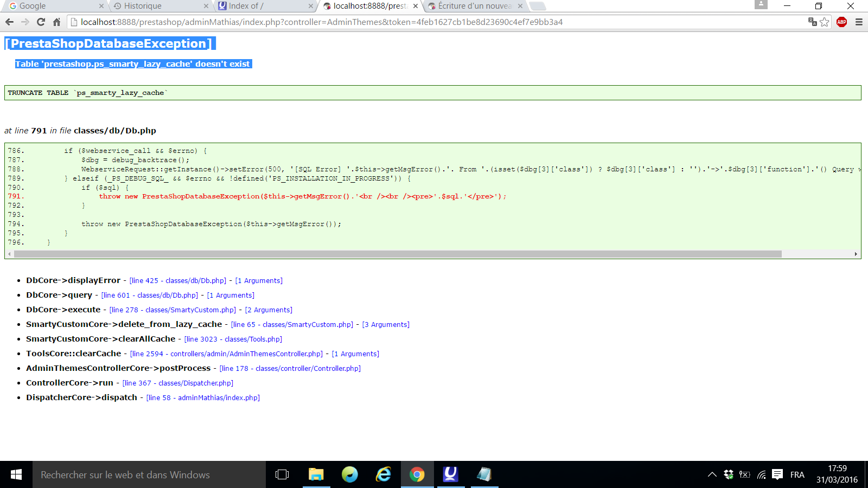Click the code box horizontal scrollbar

pos(397,254)
